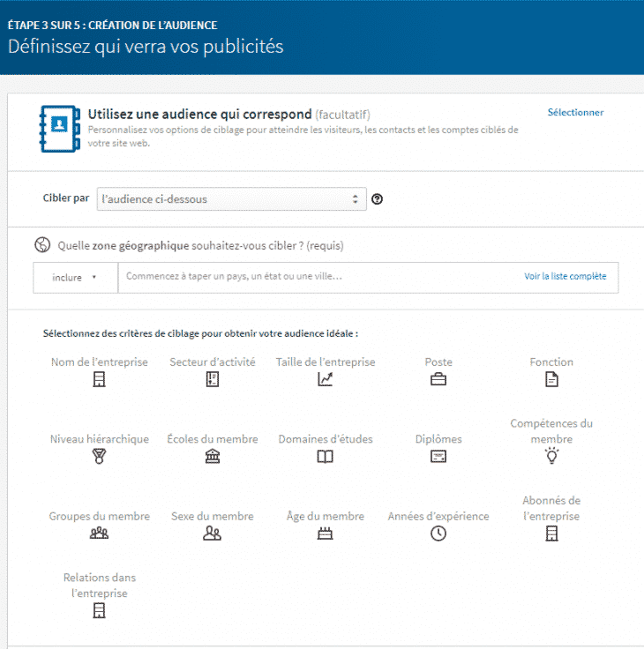The image size is (644, 649).
Task: Open the Domaines d'études book icon
Action: pos(325,457)
